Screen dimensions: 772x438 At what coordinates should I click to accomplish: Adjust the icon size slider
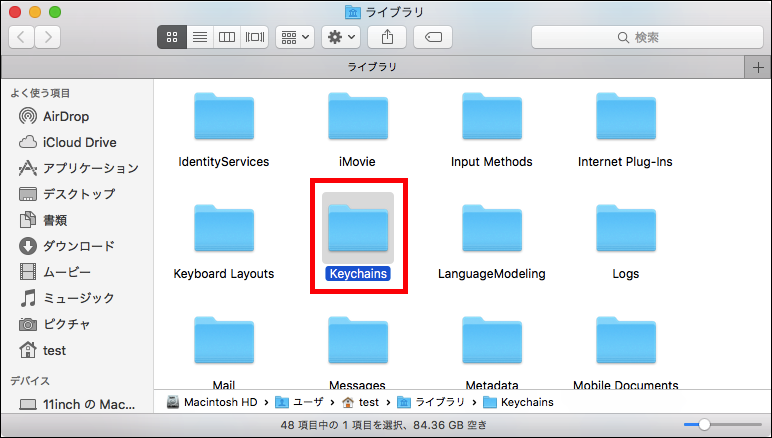[x=705, y=424]
